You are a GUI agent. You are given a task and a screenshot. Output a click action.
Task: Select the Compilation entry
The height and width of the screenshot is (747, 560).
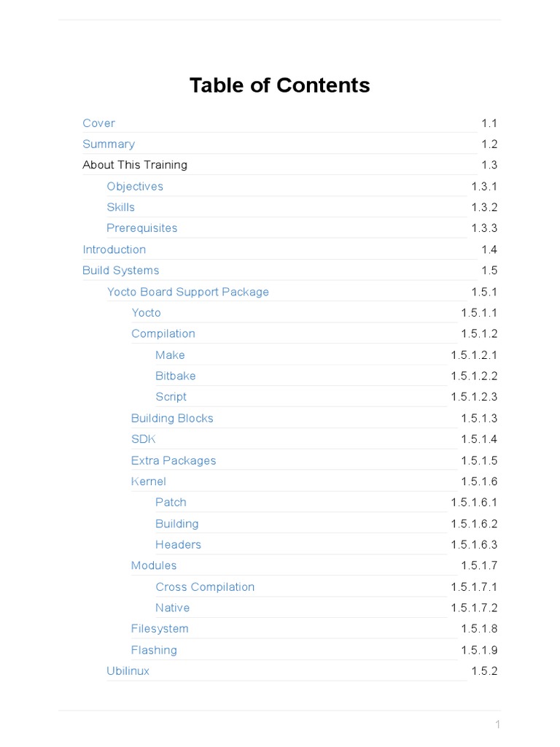tap(163, 334)
